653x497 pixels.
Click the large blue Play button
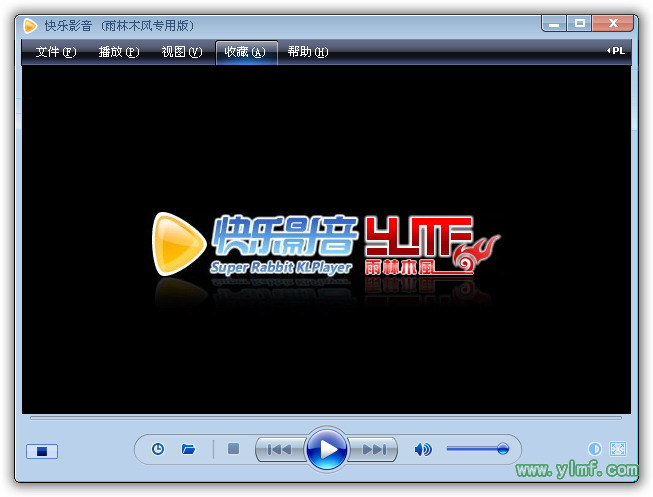pyautogui.click(x=326, y=449)
